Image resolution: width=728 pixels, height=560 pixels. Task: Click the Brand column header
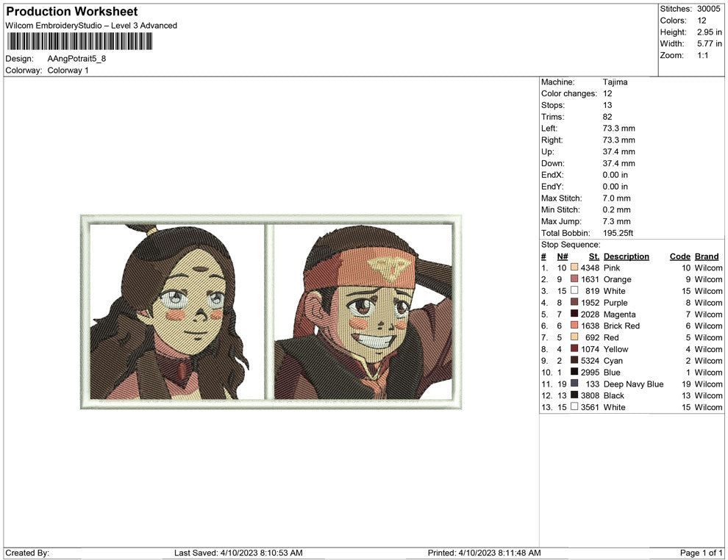tap(707, 256)
